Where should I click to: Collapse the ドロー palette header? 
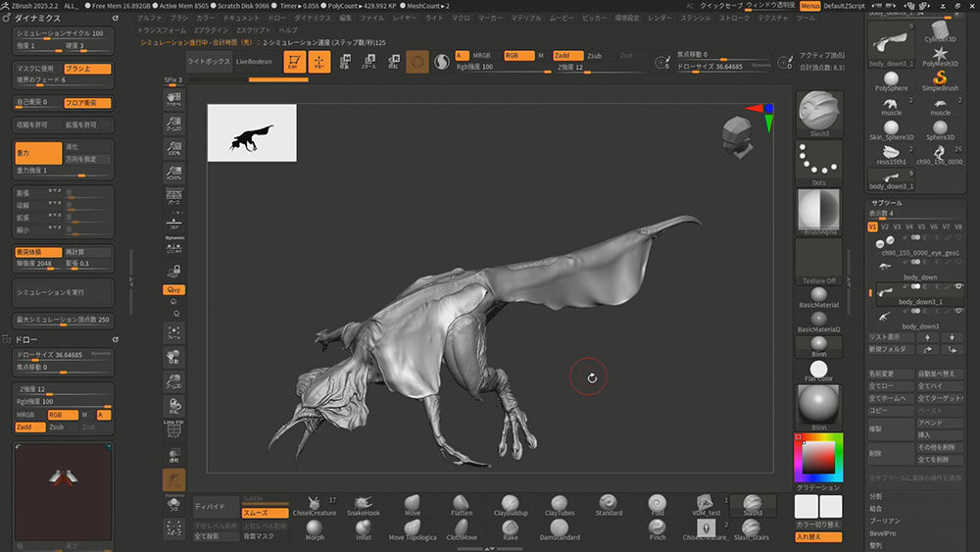[26, 339]
